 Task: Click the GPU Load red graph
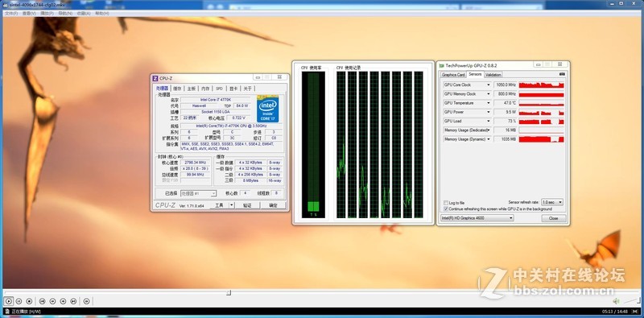[x=541, y=122]
